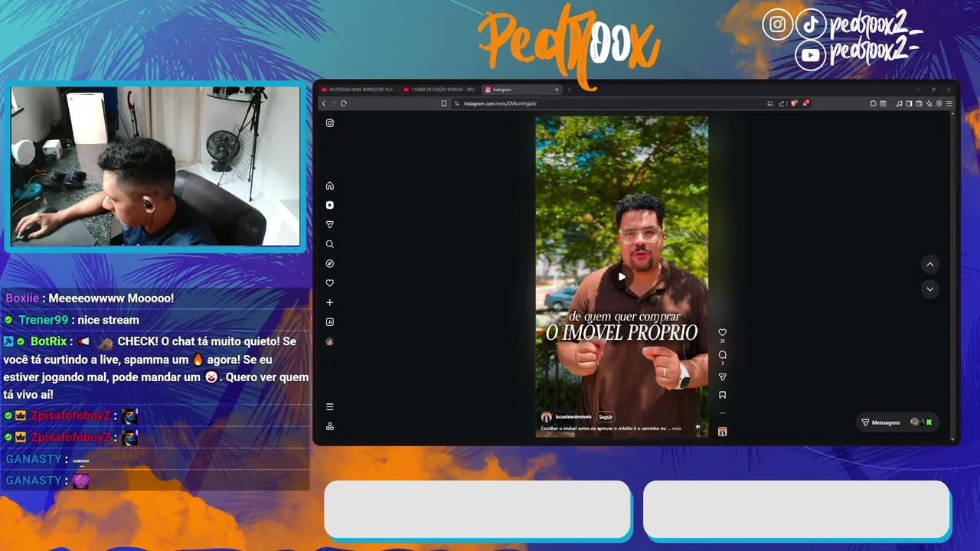Open the profile avatar in the sidebar
Viewport: 980px width, 551px height.
330,341
